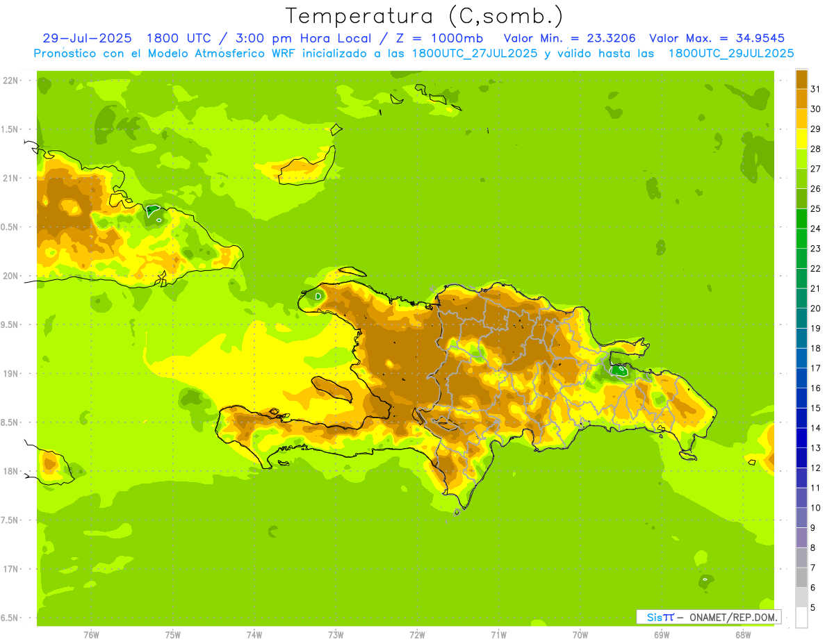
Task: Click the initialization time "1800UTC_27JUL2025"
Action: coord(474,53)
